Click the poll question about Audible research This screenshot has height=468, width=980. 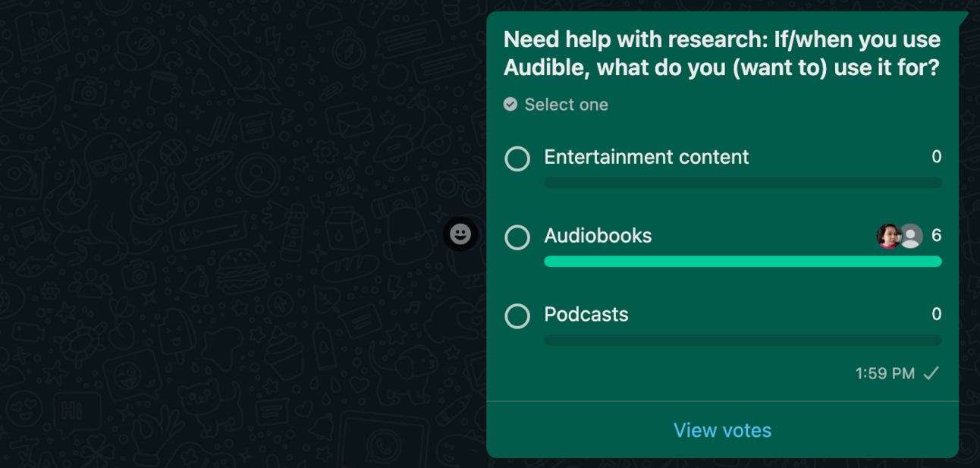pyautogui.click(x=721, y=53)
